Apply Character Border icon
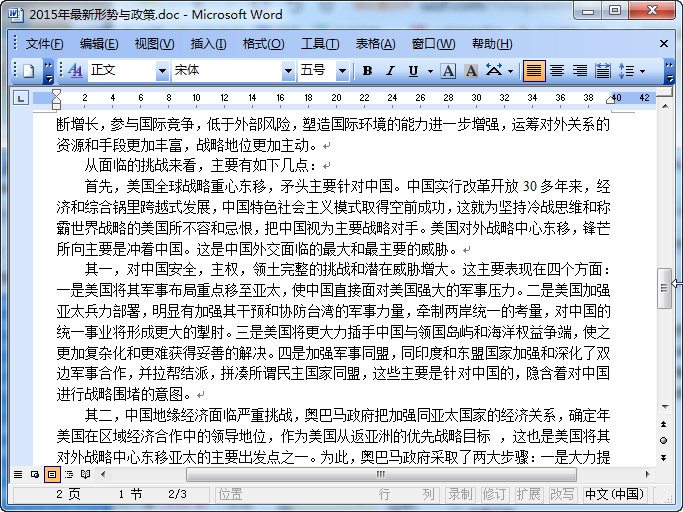 coord(448,71)
